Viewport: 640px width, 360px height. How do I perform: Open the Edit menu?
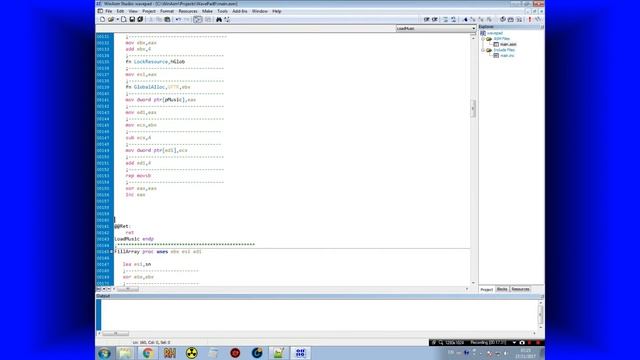click(x=120, y=11)
